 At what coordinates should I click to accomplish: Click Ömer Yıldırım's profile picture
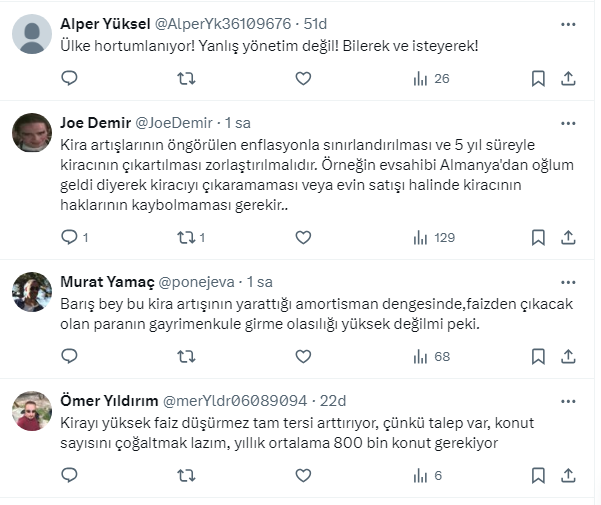click(32, 410)
